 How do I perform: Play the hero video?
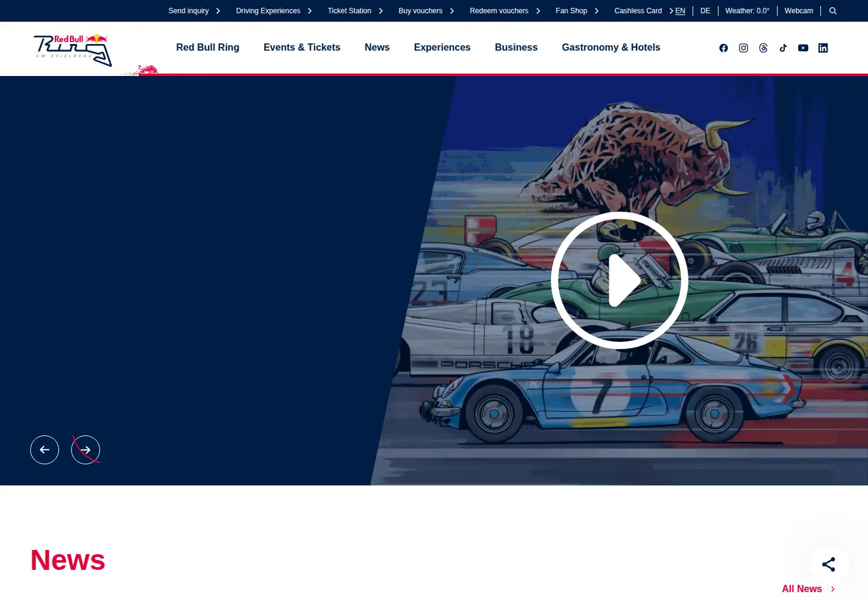(x=620, y=280)
